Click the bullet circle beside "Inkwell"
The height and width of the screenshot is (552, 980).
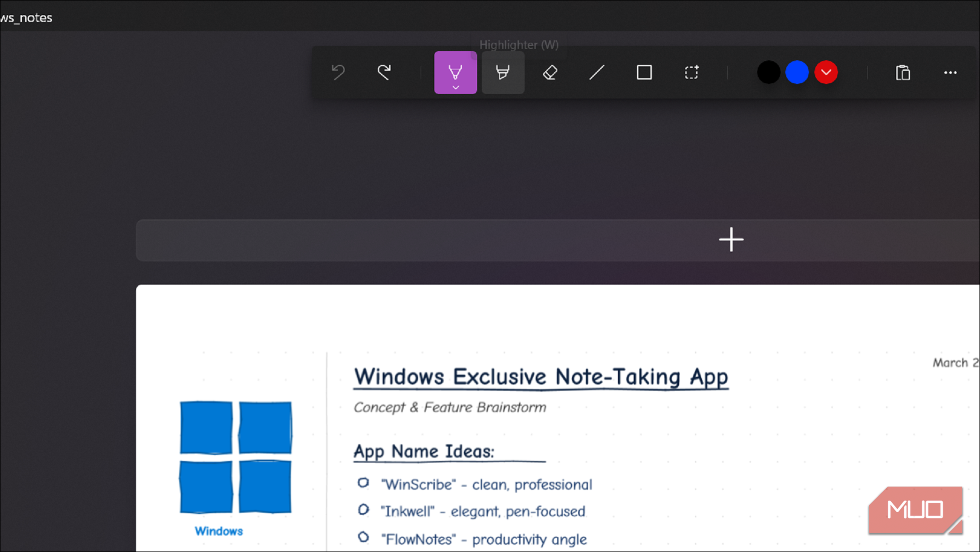pos(363,510)
